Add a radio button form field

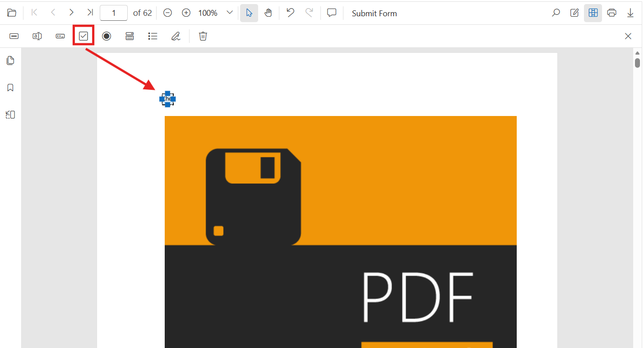[107, 36]
